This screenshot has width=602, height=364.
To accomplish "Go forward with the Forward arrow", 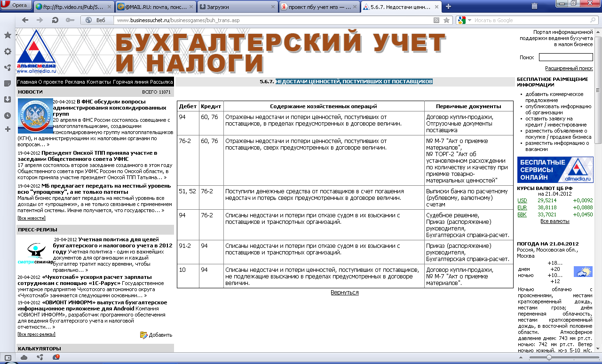I will 40,20.
